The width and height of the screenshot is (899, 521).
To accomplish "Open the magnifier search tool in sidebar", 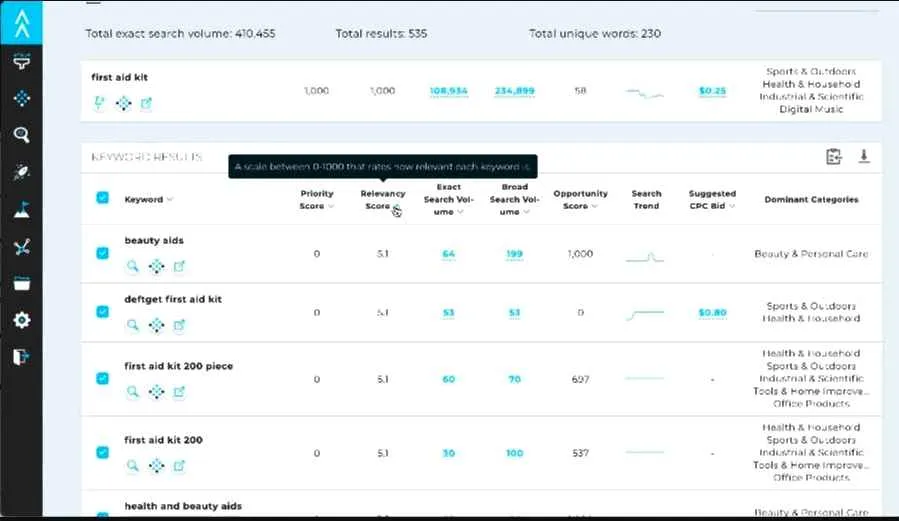I will point(21,135).
